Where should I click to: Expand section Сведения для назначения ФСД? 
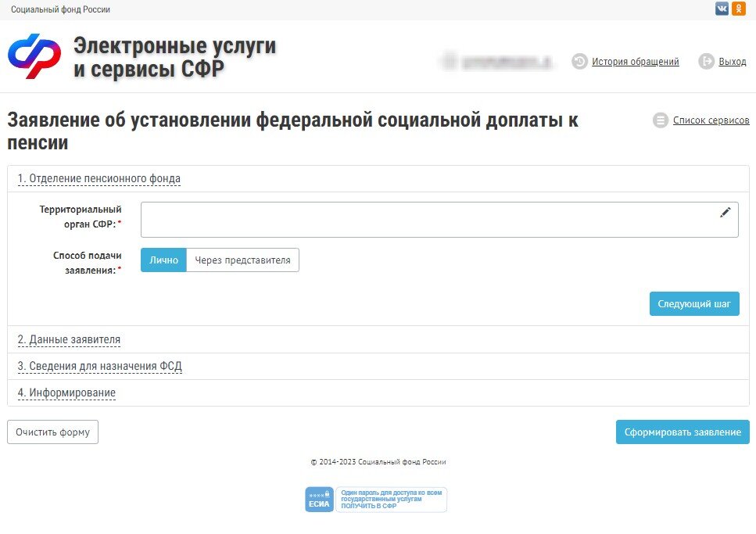pos(99,366)
